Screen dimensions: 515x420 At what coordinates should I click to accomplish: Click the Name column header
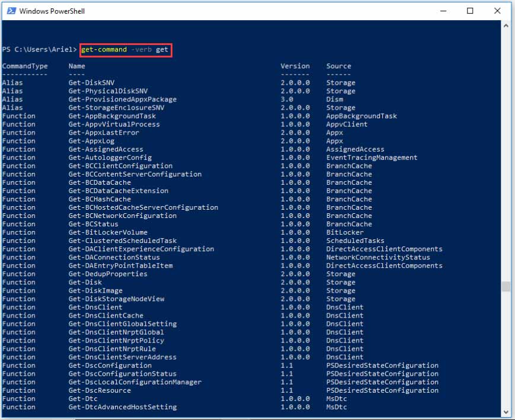[77, 66]
